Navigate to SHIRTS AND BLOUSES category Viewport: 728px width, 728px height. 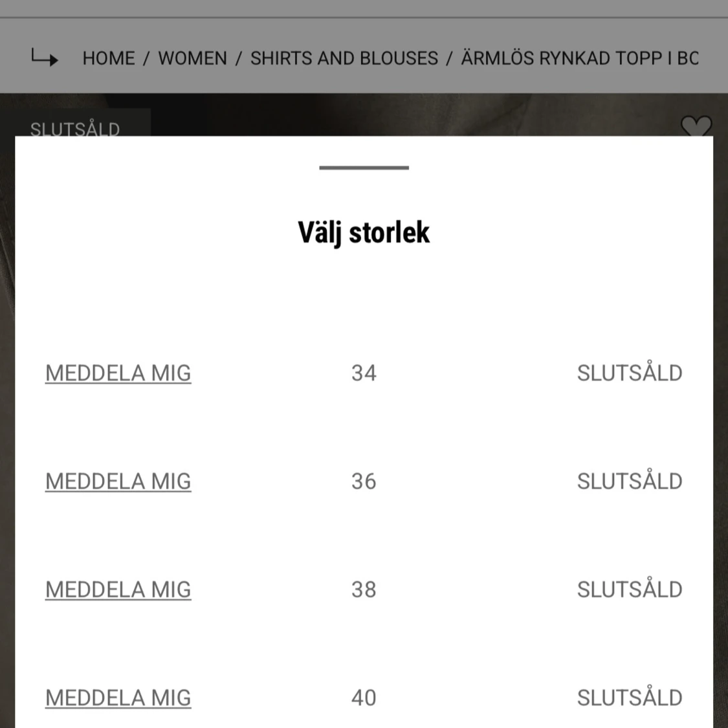tap(344, 58)
